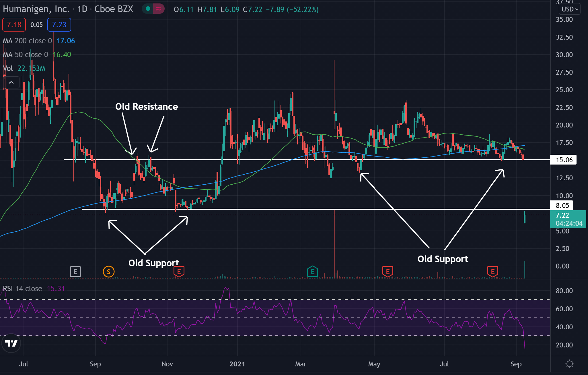Select the MA 50 close indicator label

point(25,55)
